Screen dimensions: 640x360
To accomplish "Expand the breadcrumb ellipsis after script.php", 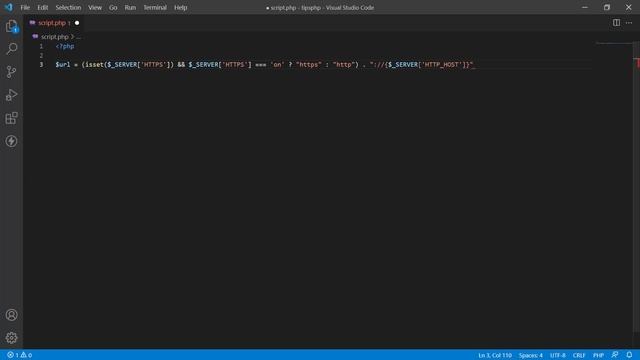I will (78, 37).
